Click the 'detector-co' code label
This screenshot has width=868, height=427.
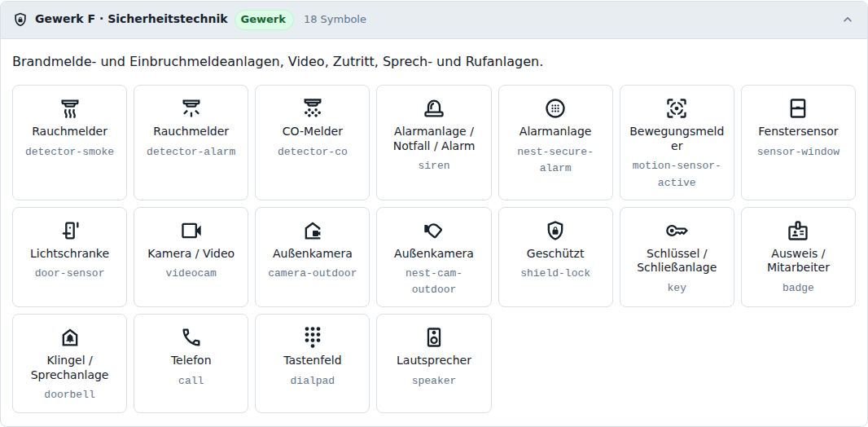click(x=312, y=152)
